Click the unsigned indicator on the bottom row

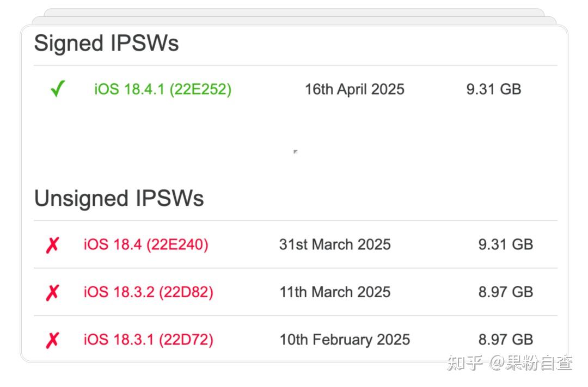[x=52, y=339]
